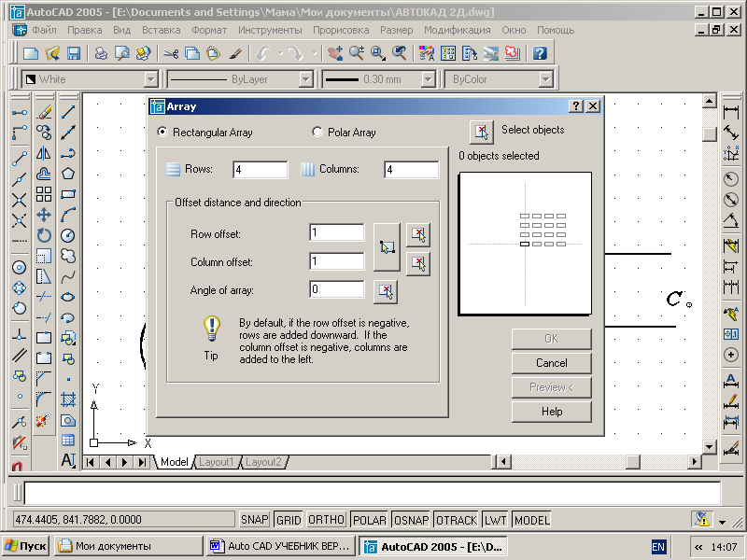The width and height of the screenshot is (747, 560).
Task: Toggle SNAP mode in status bar
Action: (254, 520)
